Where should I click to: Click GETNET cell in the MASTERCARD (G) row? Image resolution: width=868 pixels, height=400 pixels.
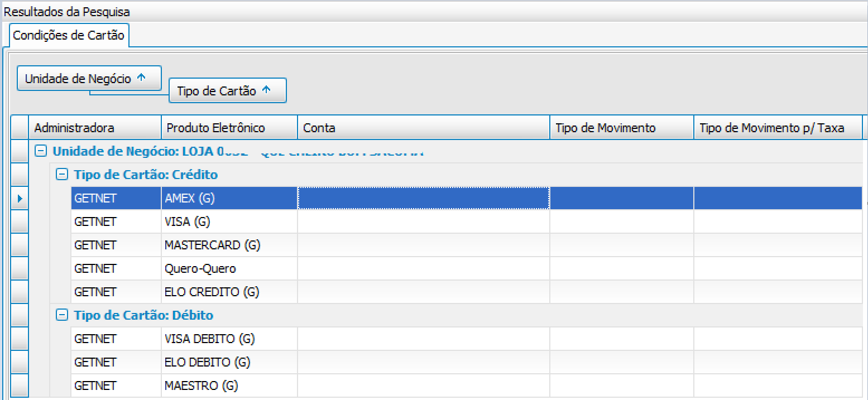point(116,245)
